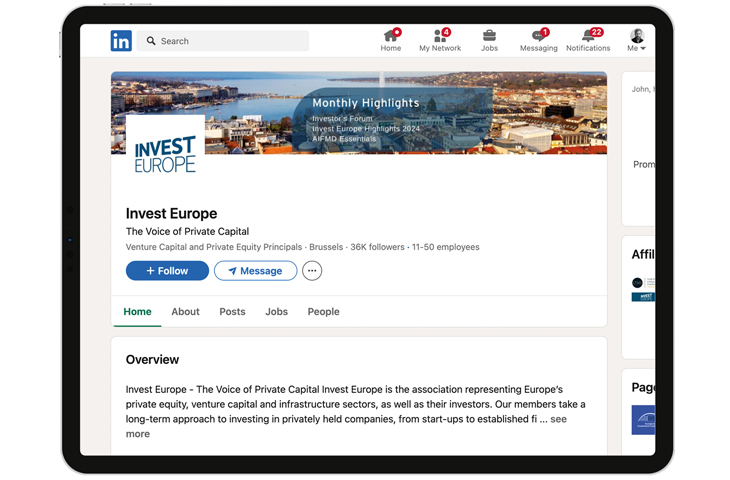Click The Voice of Private Capital tagline
The width and height of the screenshot is (730, 480).
[187, 231]
